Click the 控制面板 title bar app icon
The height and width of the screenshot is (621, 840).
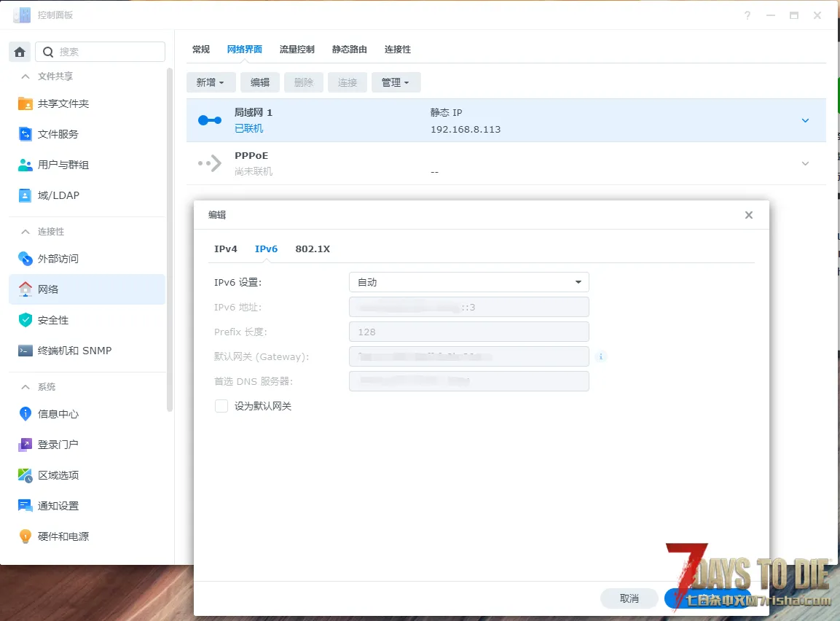point(22,15)
